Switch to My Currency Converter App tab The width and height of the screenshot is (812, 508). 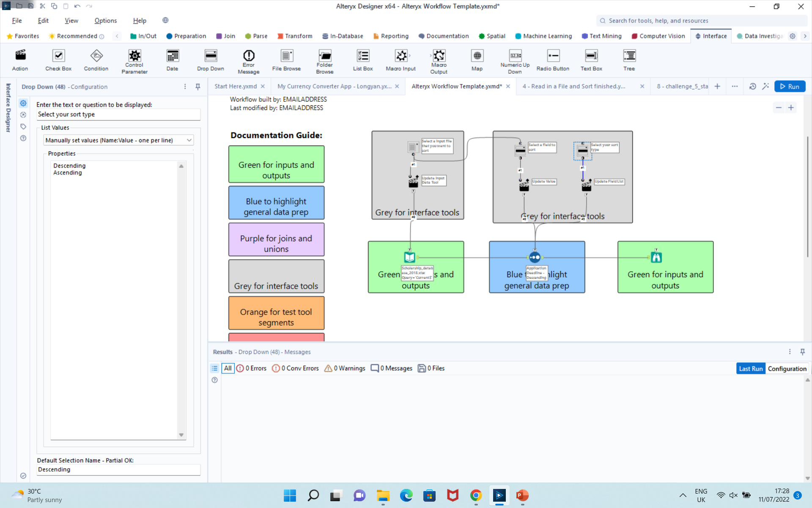click(x=334, y=86)
